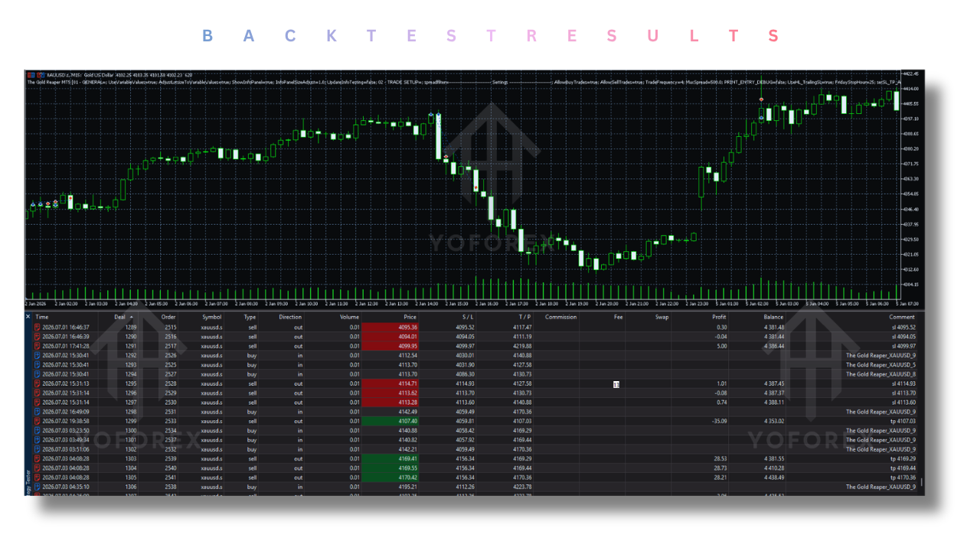Click the buy deal icon for deal 1301
Viewport: 980px width, 551px height.
point(38,440)
